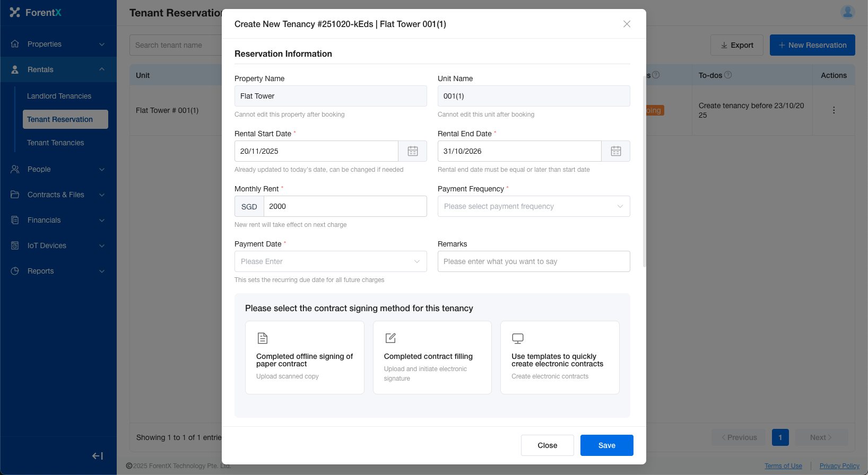Viewport: 868px width, 475px height.
Task: Select Completed offline signing of paper contract
Action: tap(305, 357)
